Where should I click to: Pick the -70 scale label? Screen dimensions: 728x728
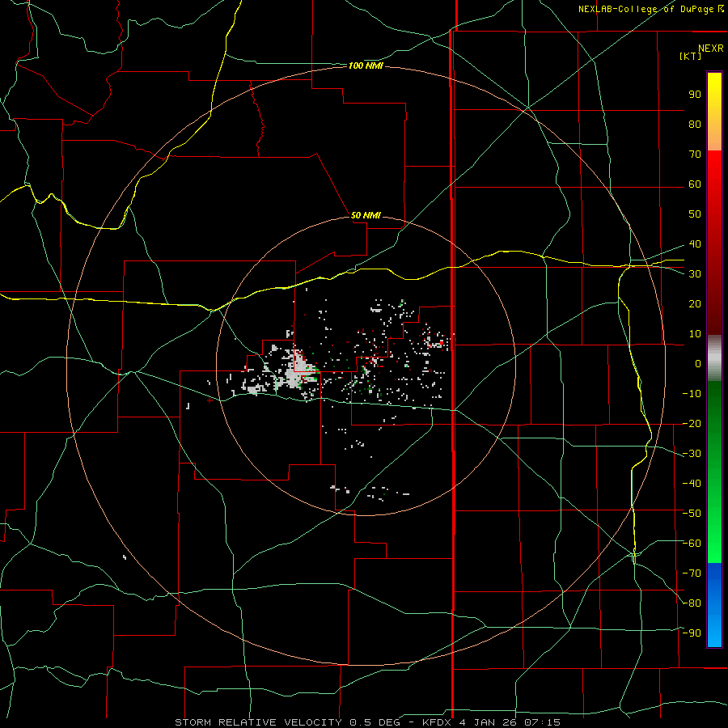point(692,574)
